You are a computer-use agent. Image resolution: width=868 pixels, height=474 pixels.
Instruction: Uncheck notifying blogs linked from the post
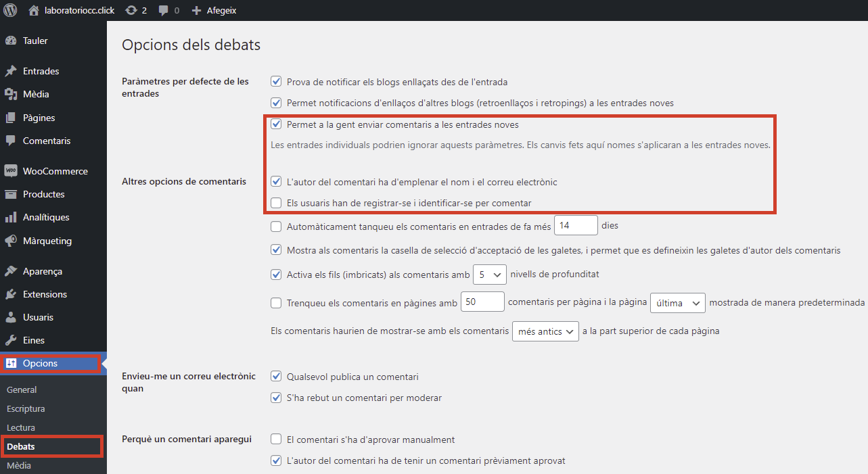point(276,81)
